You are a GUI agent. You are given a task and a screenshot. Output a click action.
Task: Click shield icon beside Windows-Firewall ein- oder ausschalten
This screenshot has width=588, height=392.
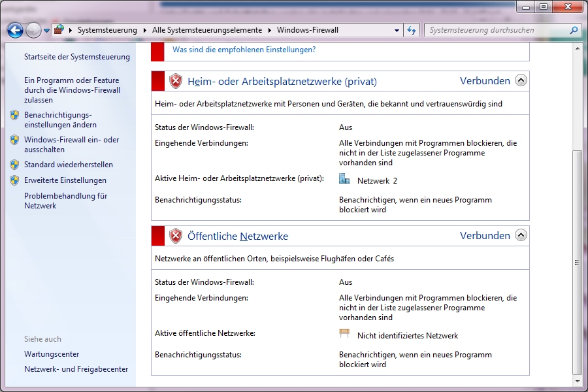point(14,140)
